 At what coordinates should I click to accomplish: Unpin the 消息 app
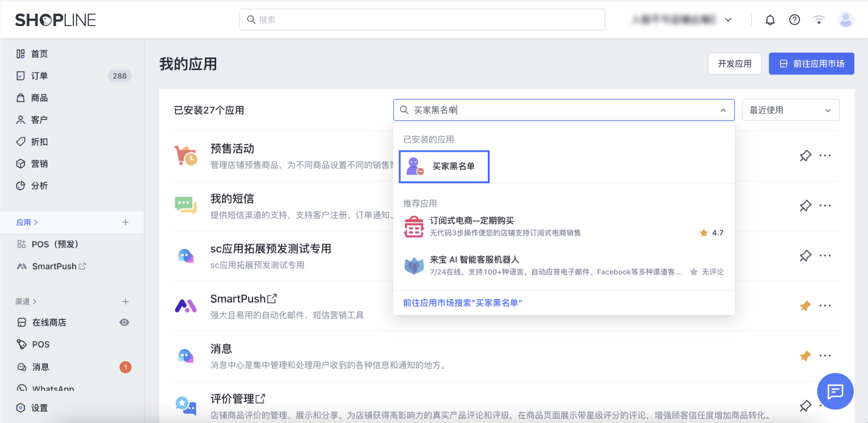[805, 356]
